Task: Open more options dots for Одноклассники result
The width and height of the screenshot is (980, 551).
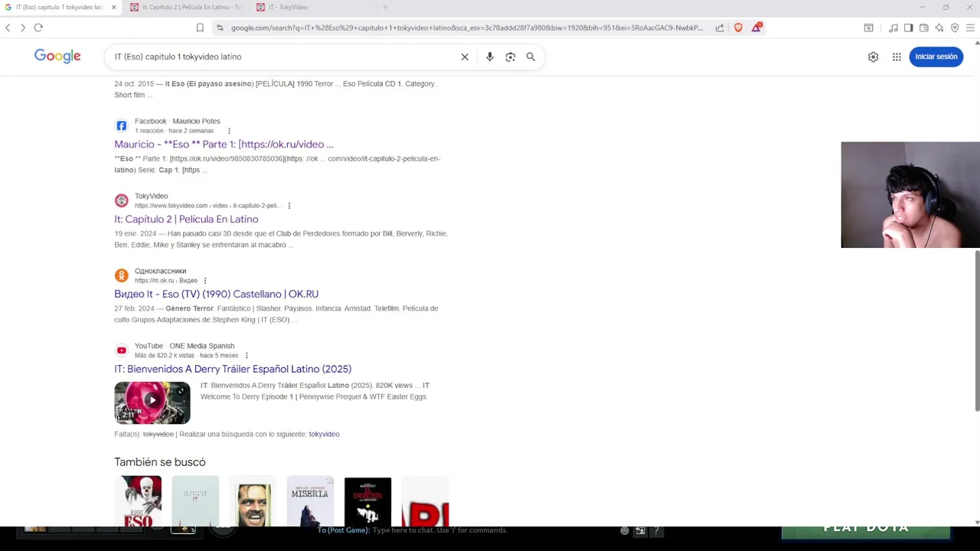Action: [x=204, y=281]
